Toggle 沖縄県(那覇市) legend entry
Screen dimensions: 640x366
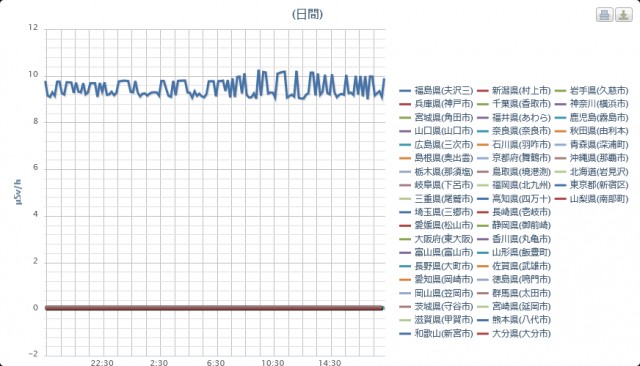(x=591, y=158)
